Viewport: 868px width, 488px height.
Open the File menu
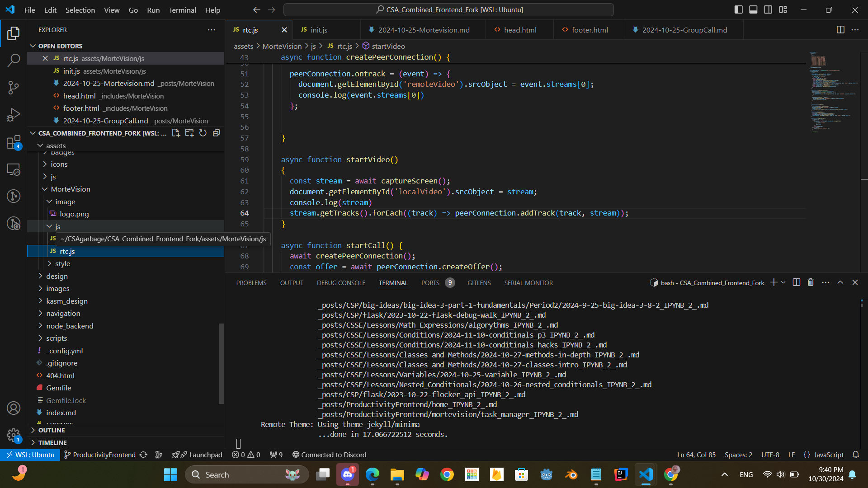coord(29,9)
